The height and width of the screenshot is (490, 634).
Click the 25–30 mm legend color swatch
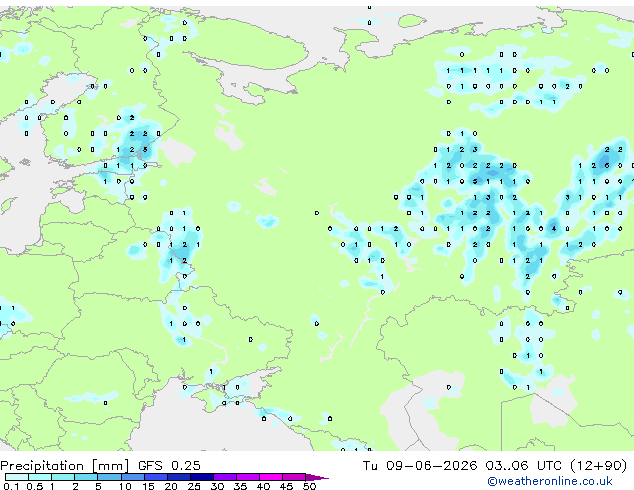tap(201, 477)
